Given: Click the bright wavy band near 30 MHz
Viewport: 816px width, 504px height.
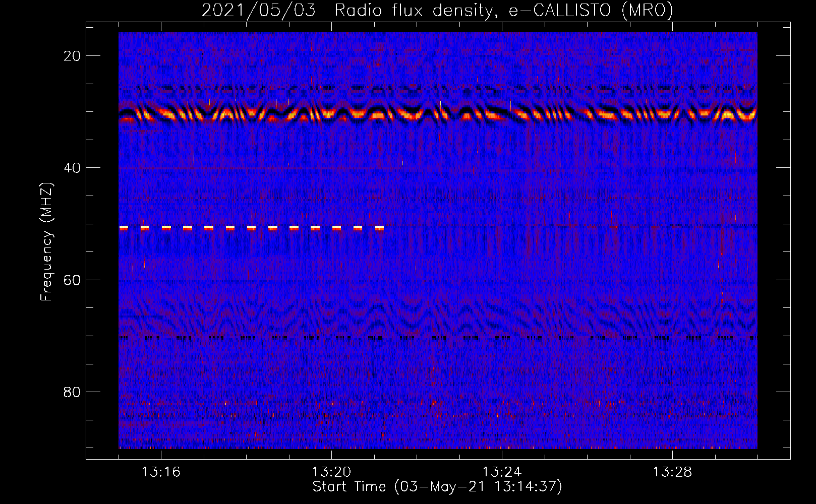Looking at the screenshot, I should 438,115.
